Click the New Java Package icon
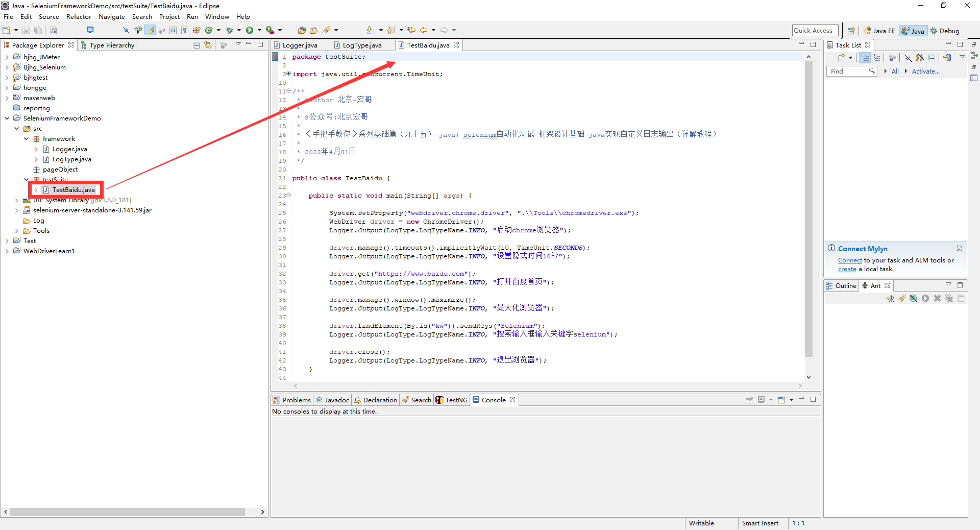The height and width of the screenshot is (530, 980). point(197,30)
